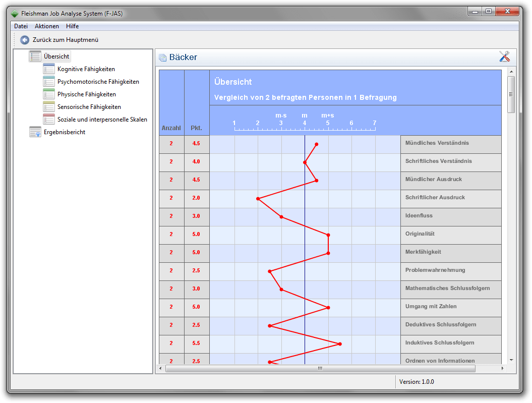The width and height of the screenshot is (532, 403).
Task: Click the Übersicht list icon
Action: [x=34, y=56]
